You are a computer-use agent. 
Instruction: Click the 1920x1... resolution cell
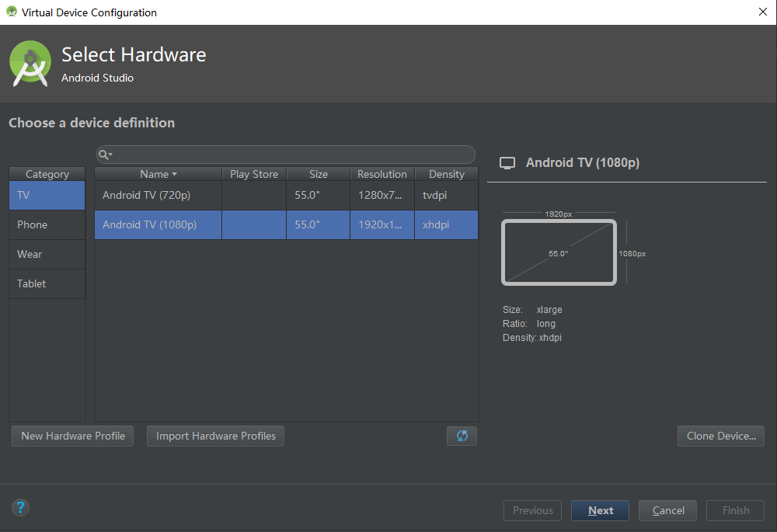pyautogui.click(x=382, y=225)
